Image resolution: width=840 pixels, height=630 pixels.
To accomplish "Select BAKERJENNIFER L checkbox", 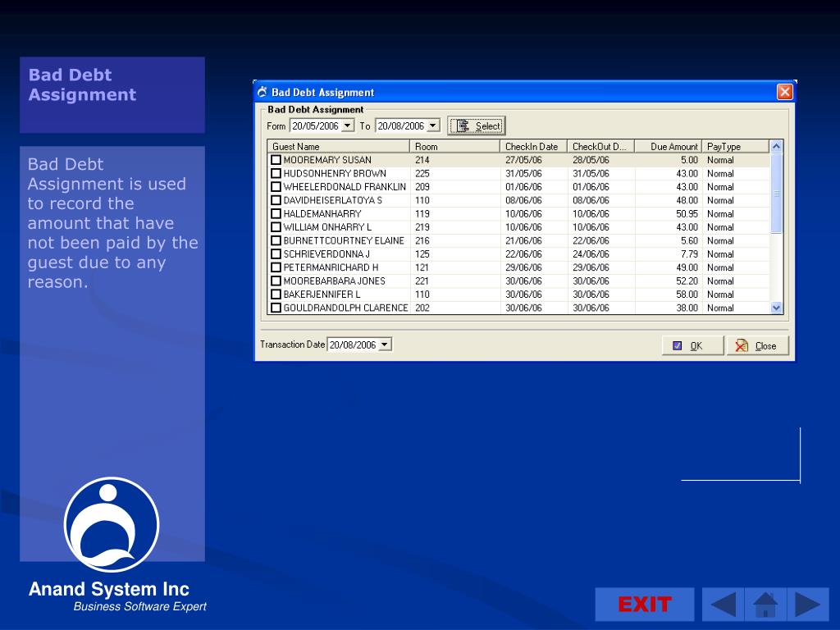I will coord(276,294).
